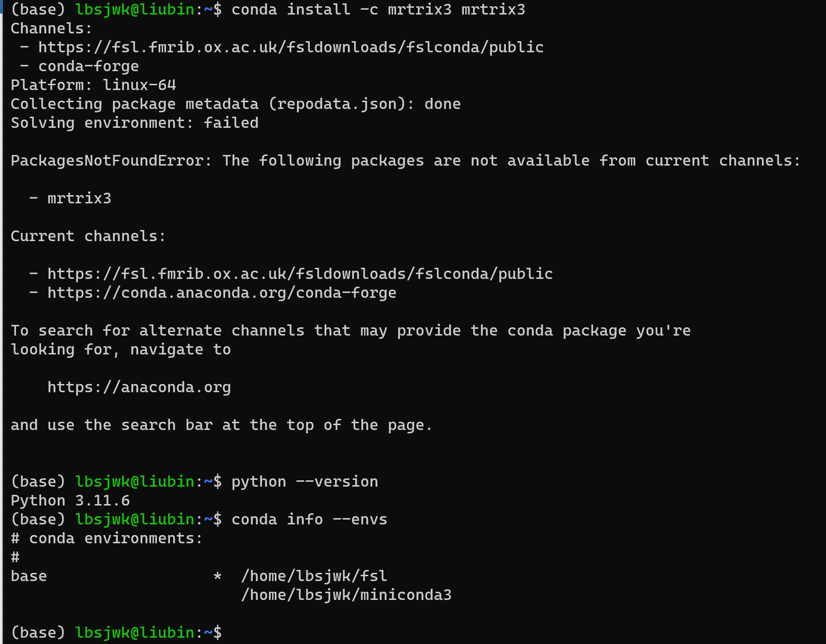Click the fslconda URL under Current channels
826x644 pixels.
click(x=300, y=274)
